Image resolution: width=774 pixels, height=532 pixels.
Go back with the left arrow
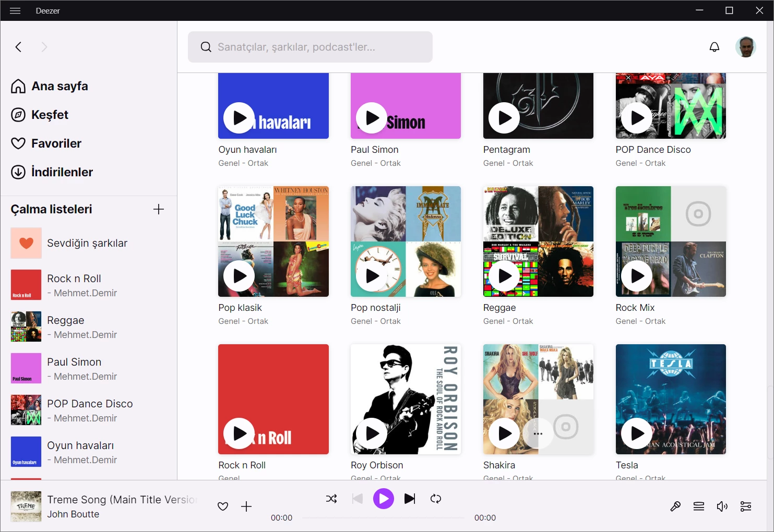19,47
